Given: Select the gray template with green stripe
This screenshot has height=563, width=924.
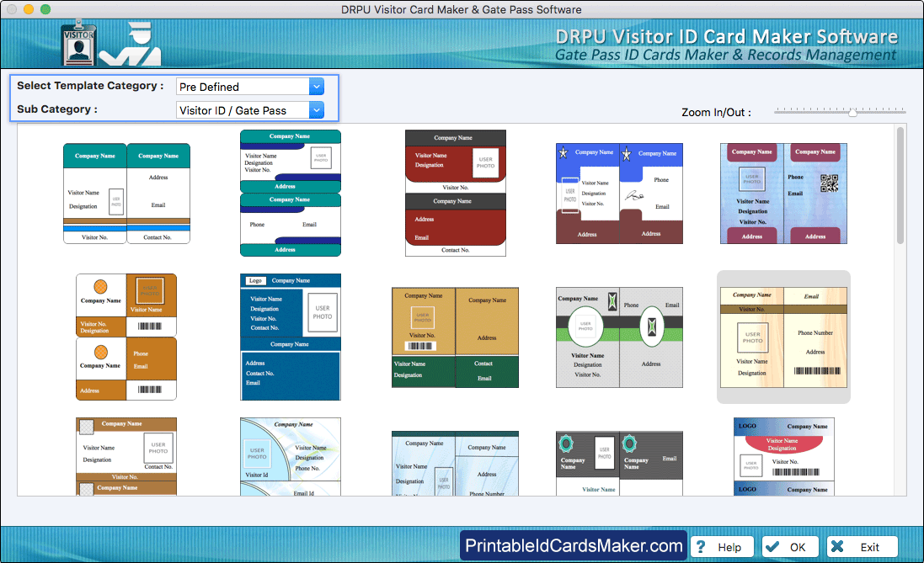Looking at the screenshot, I should pyautogui.click(x=619, y=337).
